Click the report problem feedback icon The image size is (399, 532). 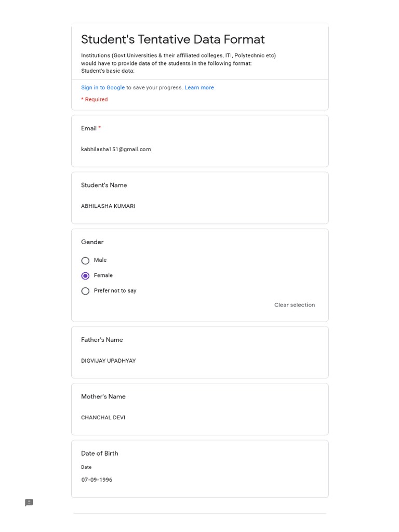pos(29,502)
